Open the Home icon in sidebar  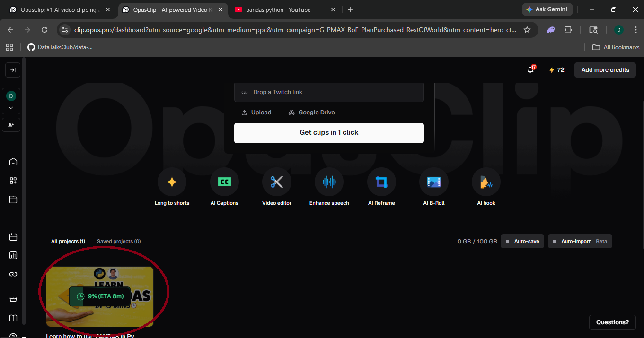point(13,162)
